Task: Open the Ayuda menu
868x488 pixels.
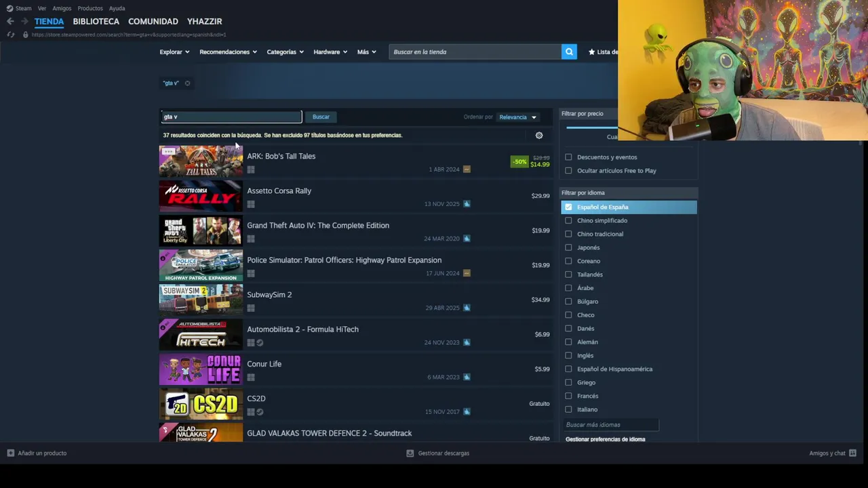Action: (x=117, y=8)
